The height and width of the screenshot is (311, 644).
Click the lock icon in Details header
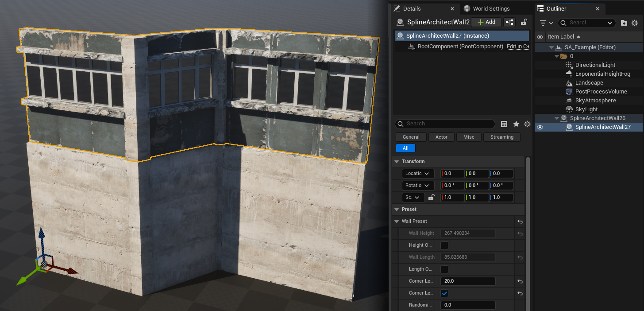pos(524,22)
